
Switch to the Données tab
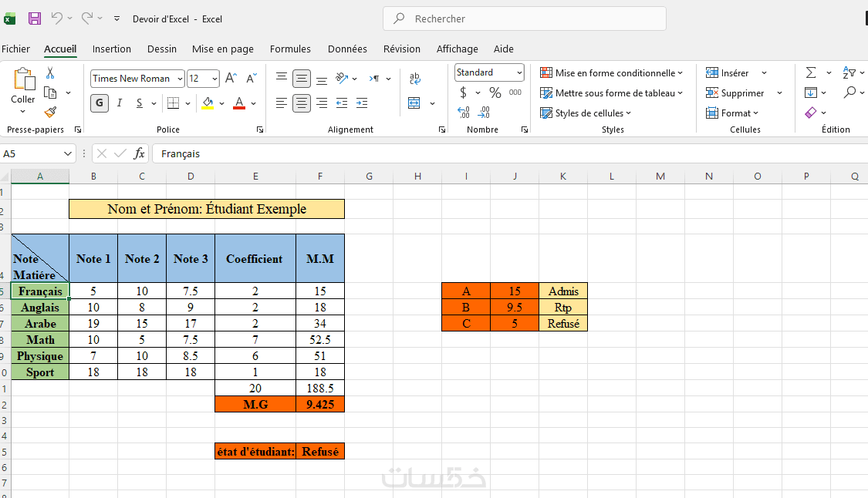pos(347,49)
